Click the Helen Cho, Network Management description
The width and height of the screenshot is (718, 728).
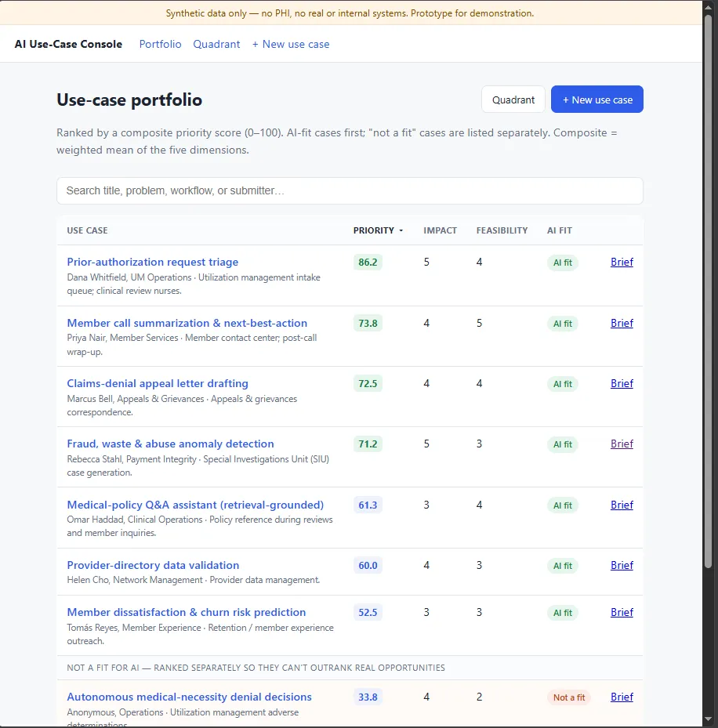[193, 580]
